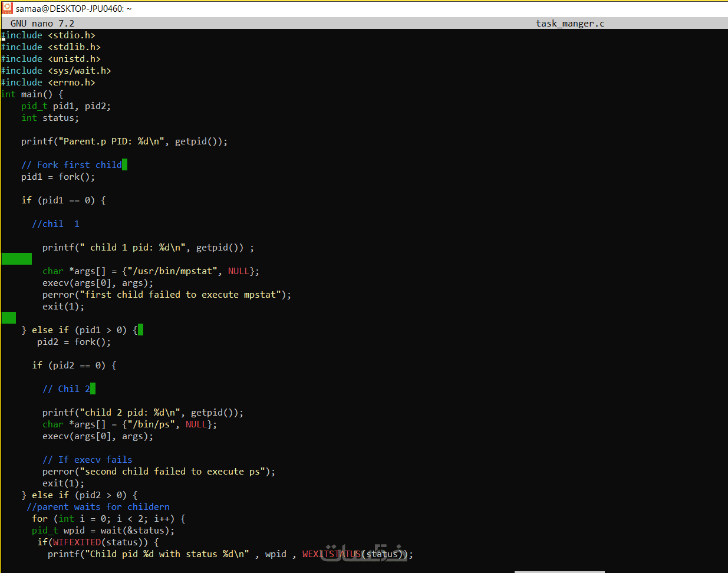The height and width of the screenshot is (573, 728).
Task: Click the printf child 1 pid line
Action: pos(148,248)
